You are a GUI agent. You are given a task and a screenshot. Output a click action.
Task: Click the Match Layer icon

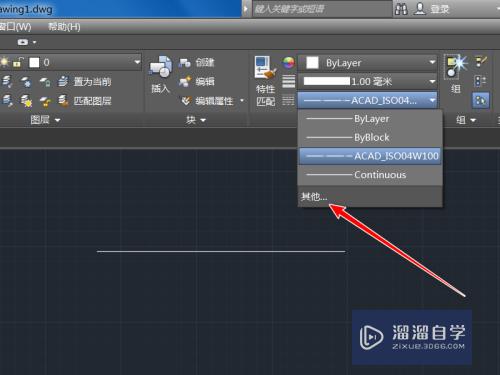(x=63, y=100)
